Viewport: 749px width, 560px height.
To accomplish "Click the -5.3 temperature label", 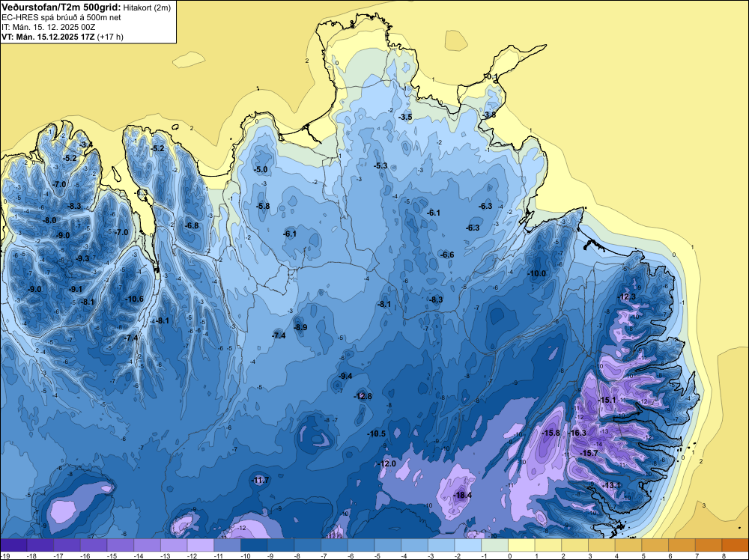I will click(x=380, y=165).
